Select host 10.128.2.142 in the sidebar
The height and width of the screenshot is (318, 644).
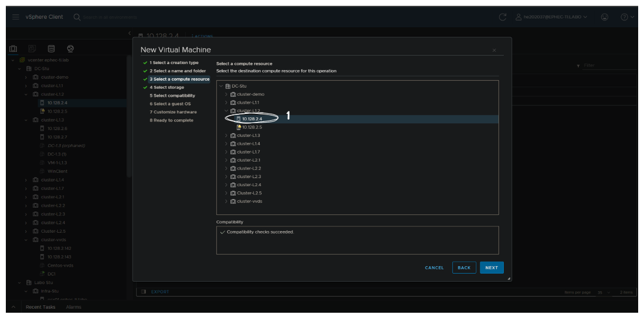(59, 248)
